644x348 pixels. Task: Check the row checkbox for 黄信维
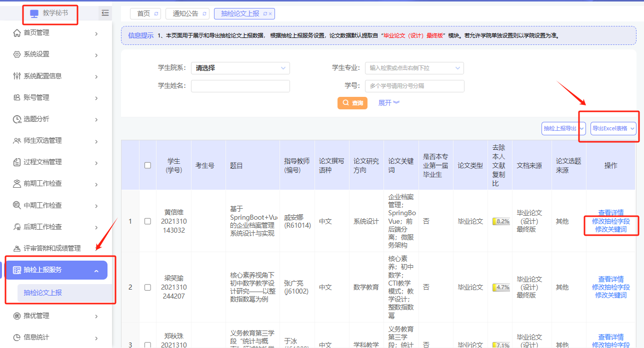tap(147, 221)
